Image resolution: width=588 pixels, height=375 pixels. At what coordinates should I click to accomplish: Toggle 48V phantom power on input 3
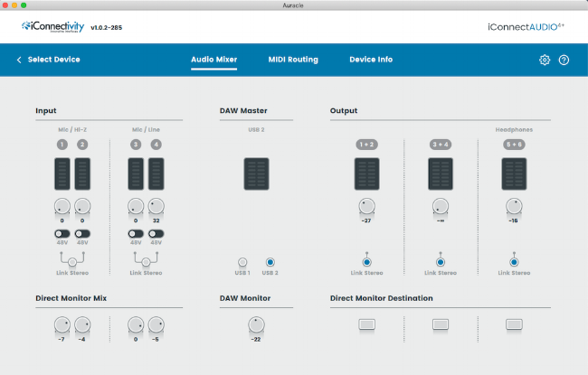pos(136,234)
